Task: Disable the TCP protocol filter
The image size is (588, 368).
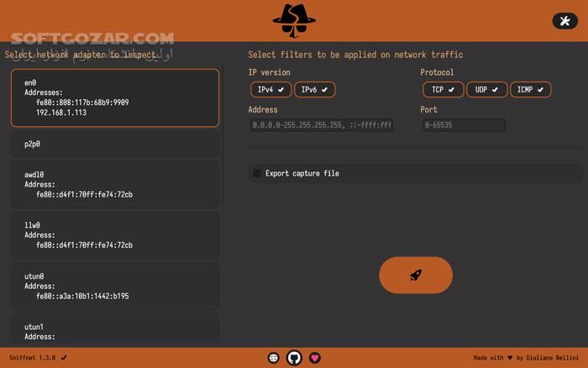Action: pyautogui.click(x=443, y=89)
